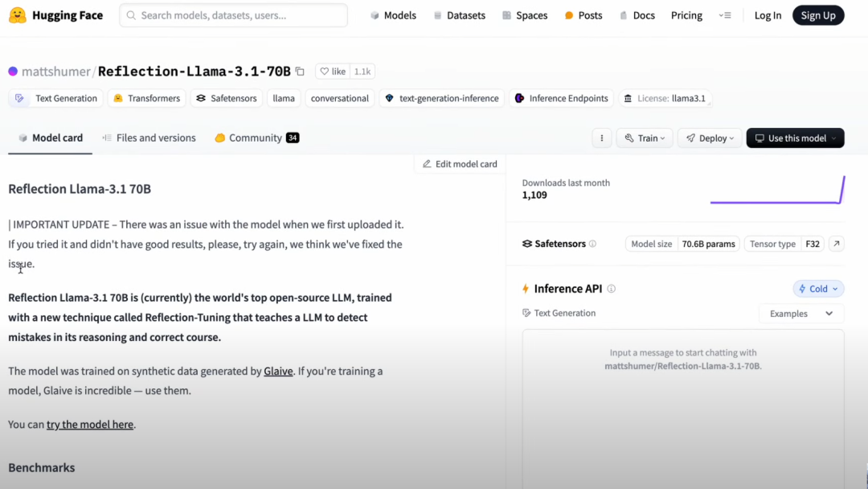Click the three-dot more options button
This screenshot has height=489, width=868.
(602, 138)
